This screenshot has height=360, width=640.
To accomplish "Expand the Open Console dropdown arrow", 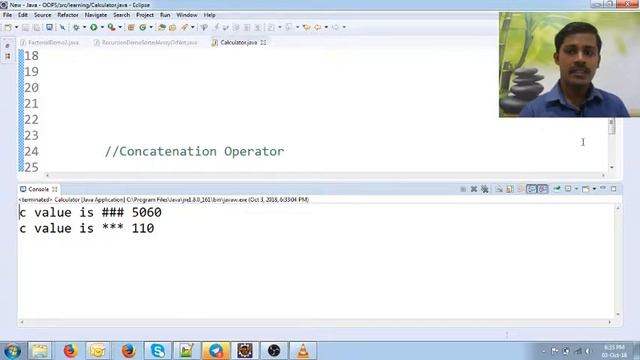I will [x=594, y=189].
